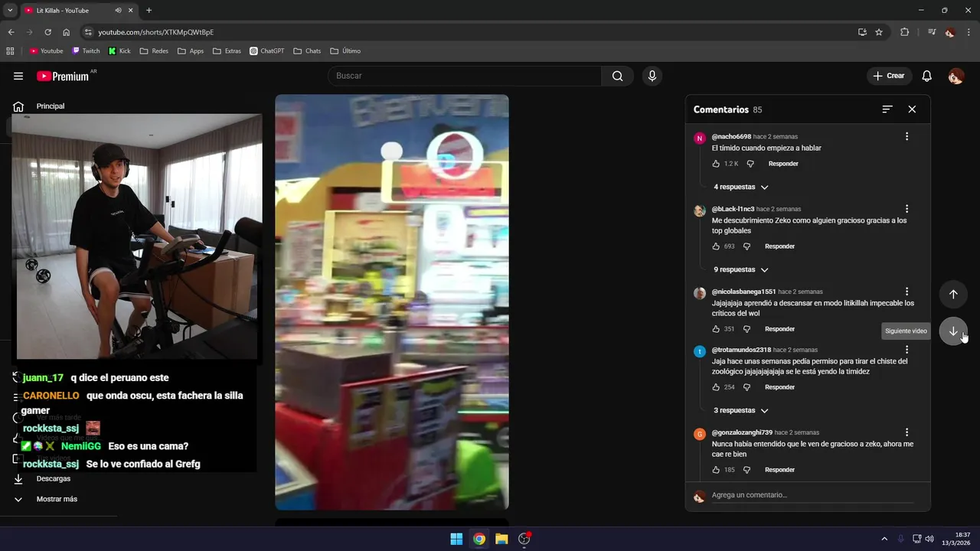Image resolution: width=980 pixels, height=551 pixels.
Task: Open the sort comments options
Action: coord(887,109)
